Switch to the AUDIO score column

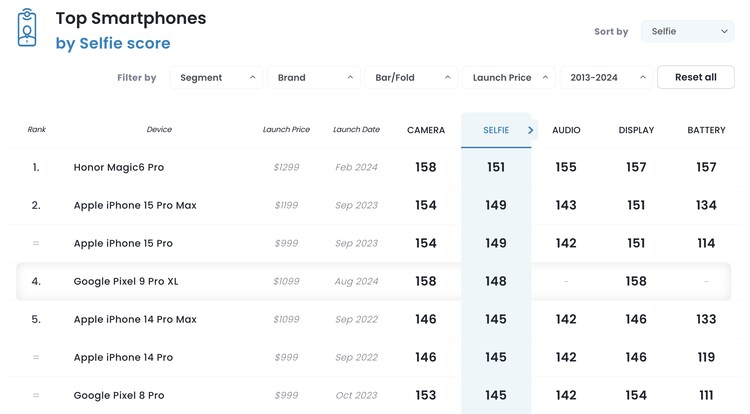(x=566, y=130)
